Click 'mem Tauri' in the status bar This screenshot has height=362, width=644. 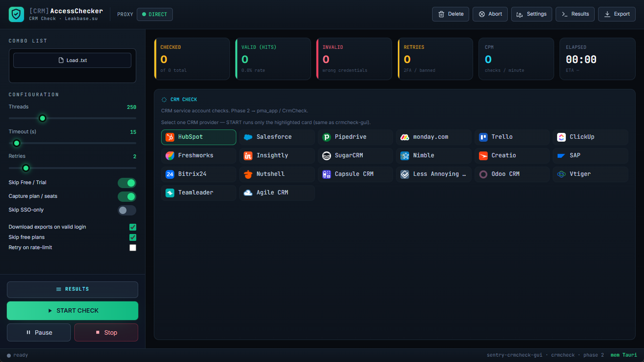point(624,355)
